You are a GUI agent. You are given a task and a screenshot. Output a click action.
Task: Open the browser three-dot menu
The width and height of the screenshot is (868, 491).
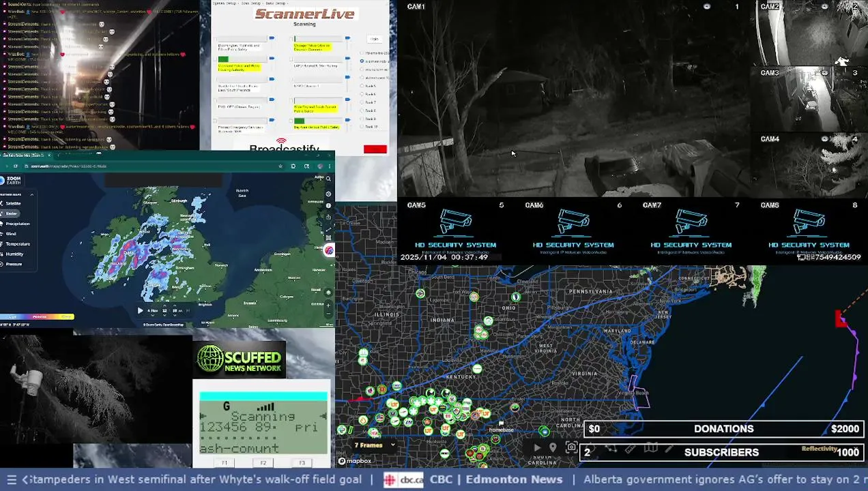pos(330,166)
